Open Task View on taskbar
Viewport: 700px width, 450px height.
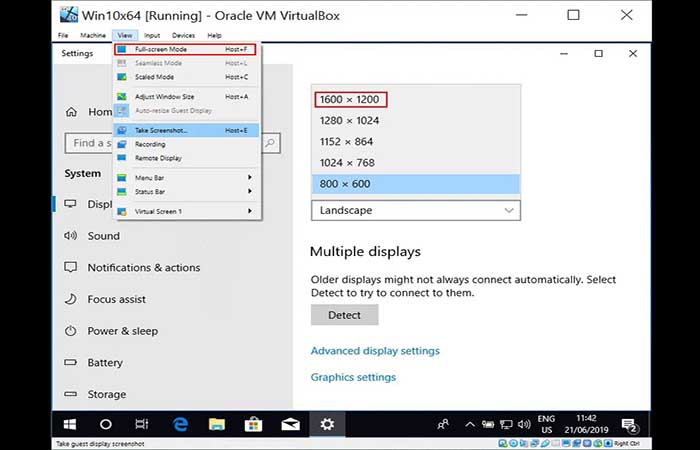pos(142,424)
